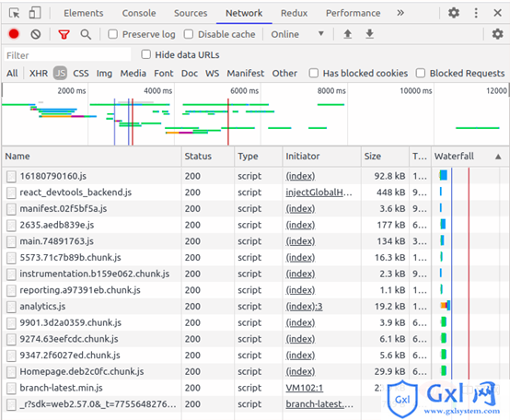Open the Sources tab

click(x=191, y=13)
